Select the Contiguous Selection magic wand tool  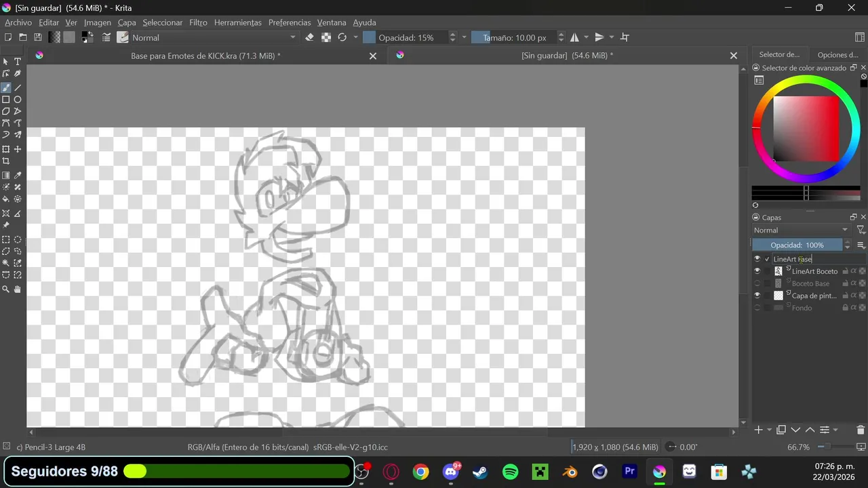(6, 263)
